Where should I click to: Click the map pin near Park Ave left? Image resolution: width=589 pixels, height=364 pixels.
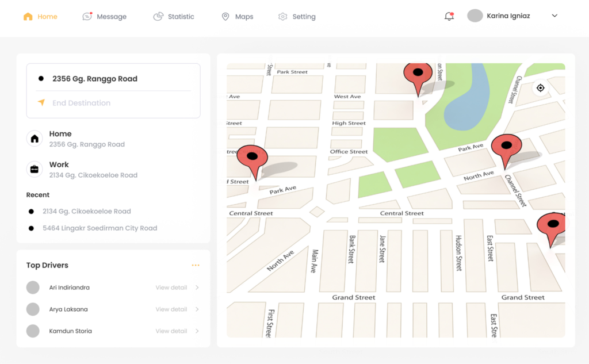pyautogui.click(x=252, y=158)
